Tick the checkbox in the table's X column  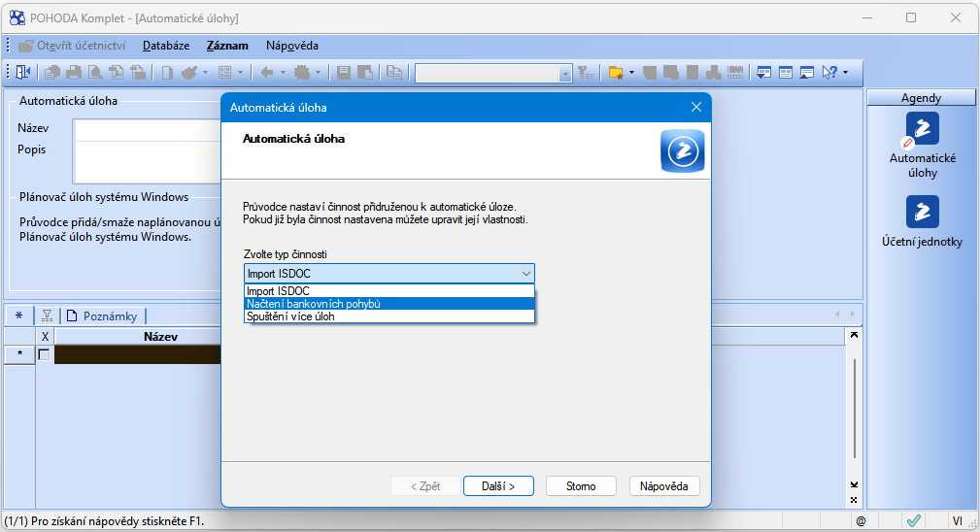[44, 355]
